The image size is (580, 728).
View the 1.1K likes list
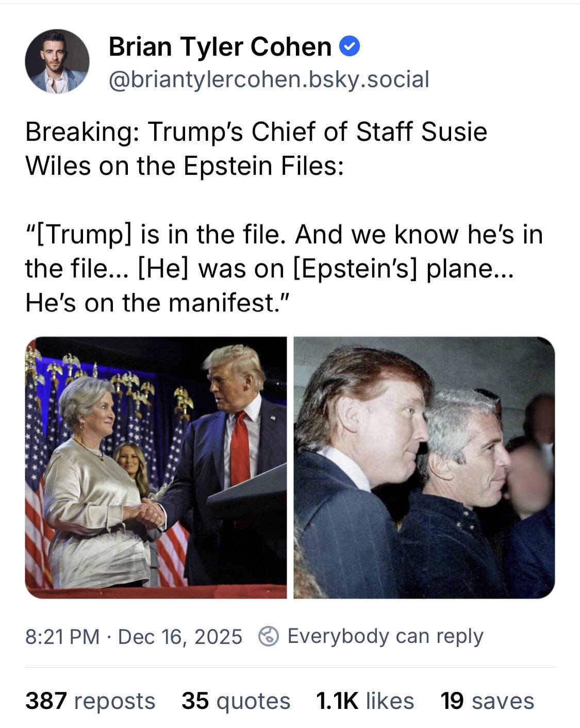click(x=364, y=701)
